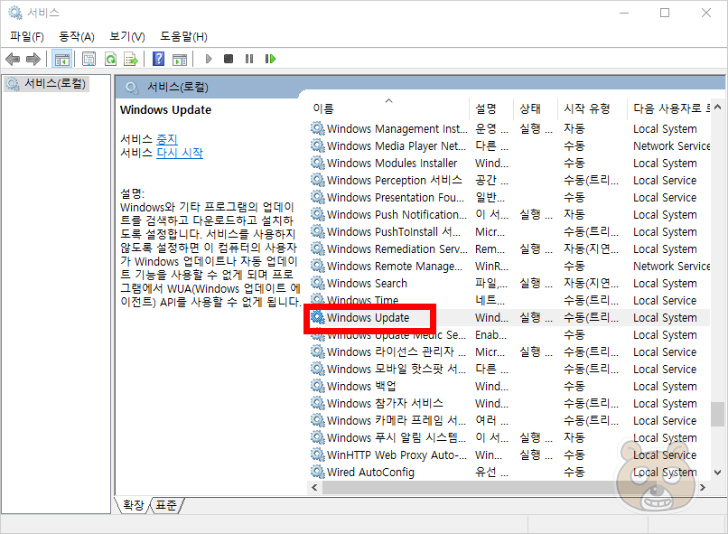Switch to the 표준 tab

click(166, 505)
